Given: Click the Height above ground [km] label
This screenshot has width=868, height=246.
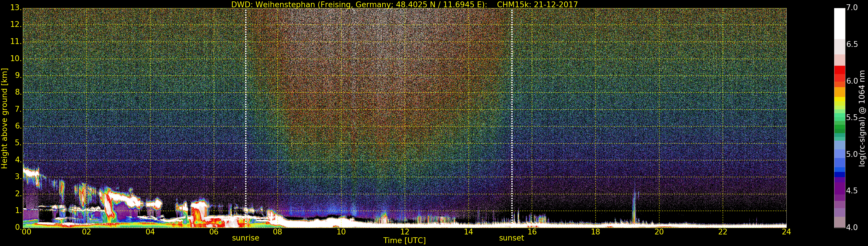Looking at the screenshot, I should pyautogui.click(x=4, y=118).
